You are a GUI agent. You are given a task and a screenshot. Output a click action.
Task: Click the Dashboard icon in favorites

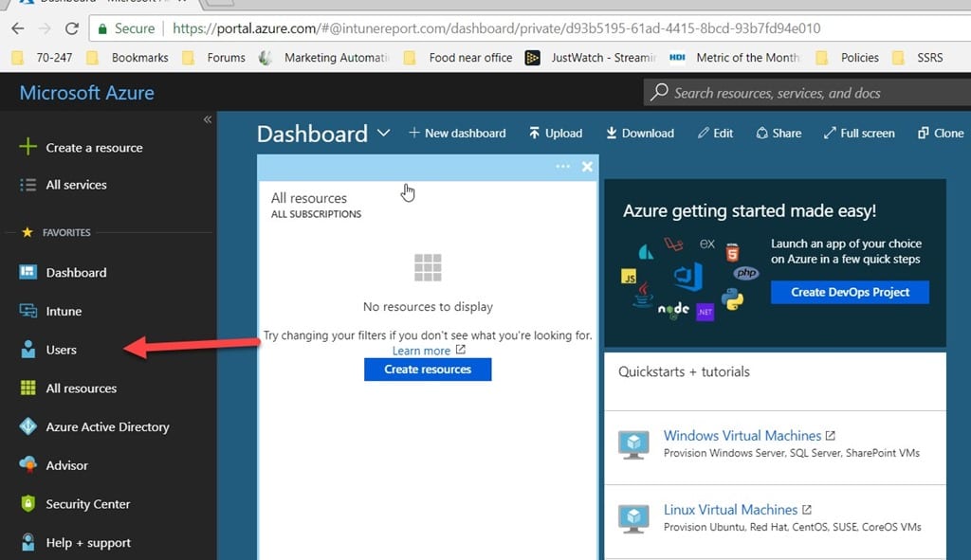[x=27, y=272]
